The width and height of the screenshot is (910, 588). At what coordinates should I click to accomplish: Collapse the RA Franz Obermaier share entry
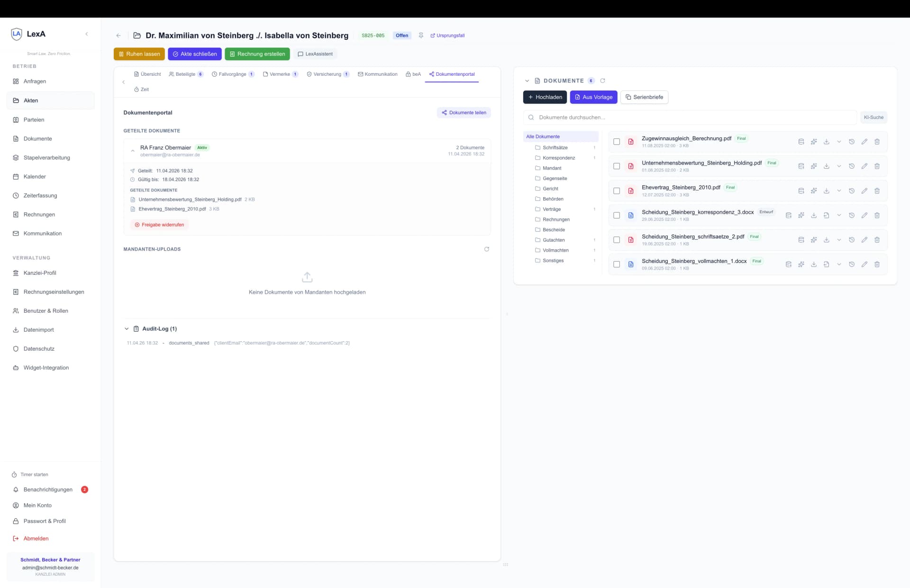point(133,151)
